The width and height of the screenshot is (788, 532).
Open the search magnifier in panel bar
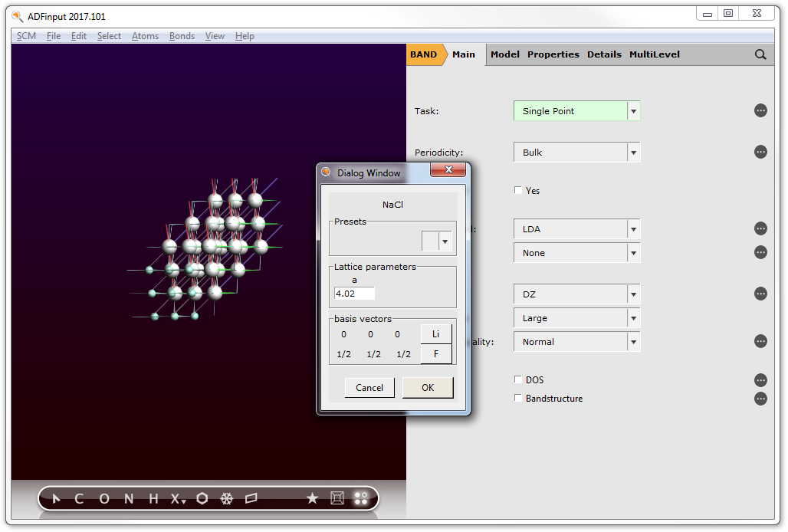760,54
